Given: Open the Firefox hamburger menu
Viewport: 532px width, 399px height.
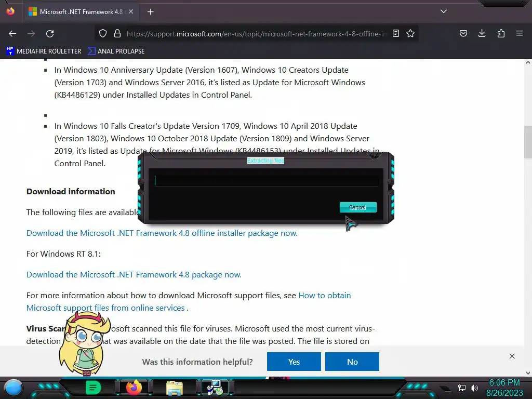Looking at the screenshot, I should (520, 34).
